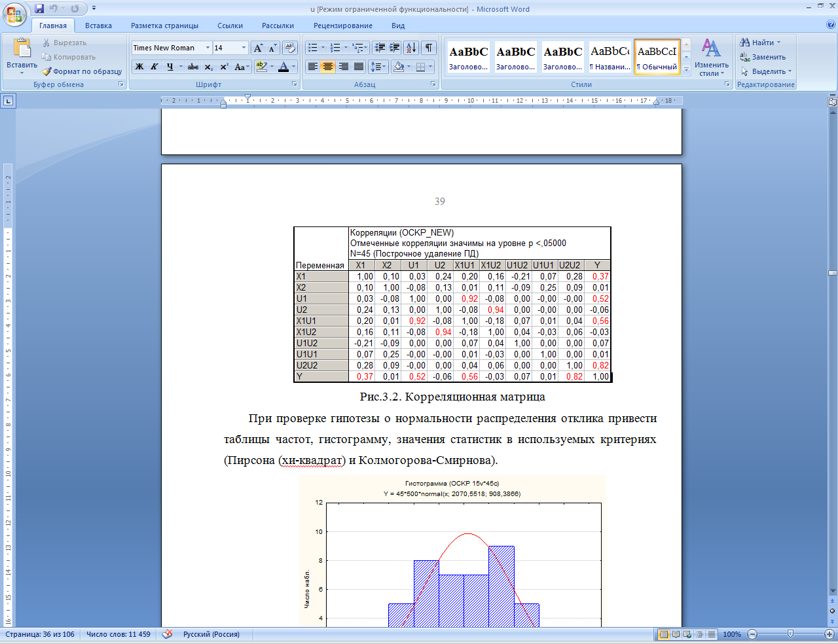Click the tab selector at ruler corner
Screen dimensions: 838x644
8,101
